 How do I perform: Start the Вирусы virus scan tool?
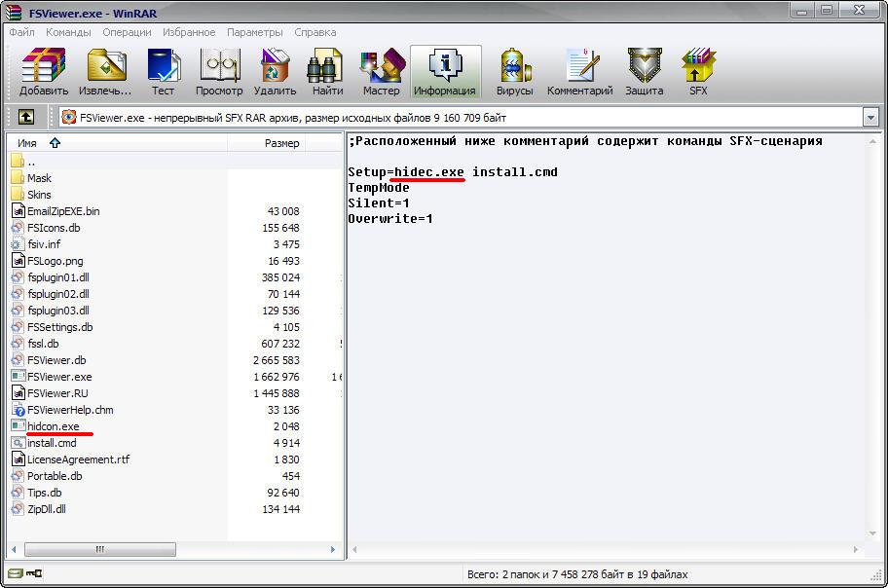click(515, 71)
